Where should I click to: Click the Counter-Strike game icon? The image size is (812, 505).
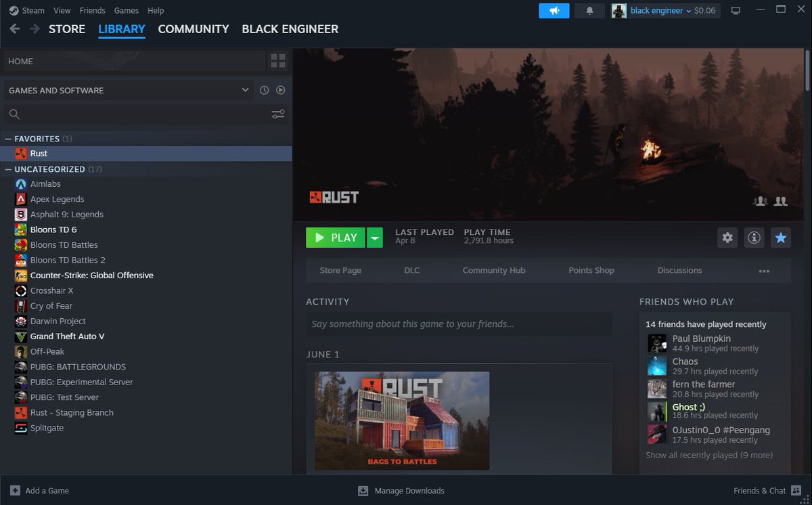(x=21, y=276)
